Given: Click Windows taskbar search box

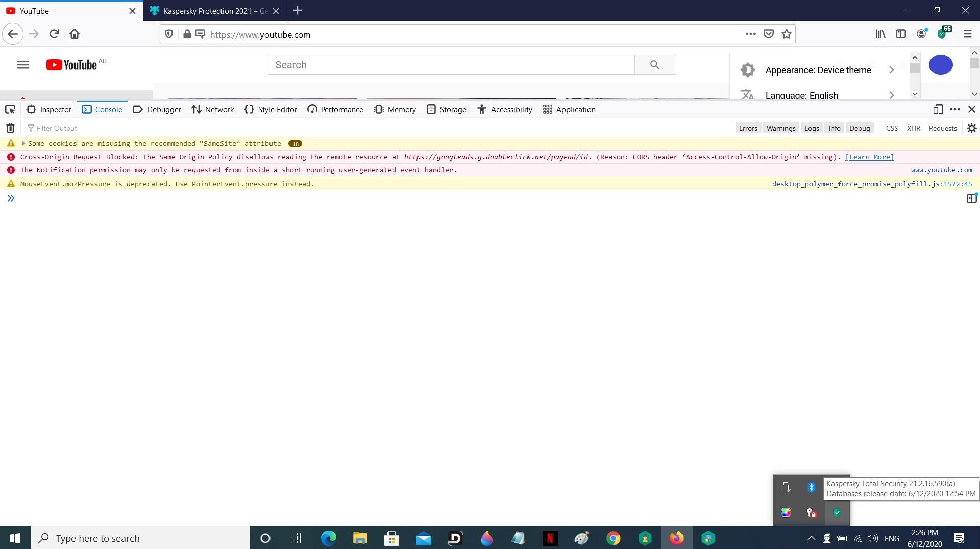Looking at the screenshot, I should pyautogui.click(x=140, y=538).
